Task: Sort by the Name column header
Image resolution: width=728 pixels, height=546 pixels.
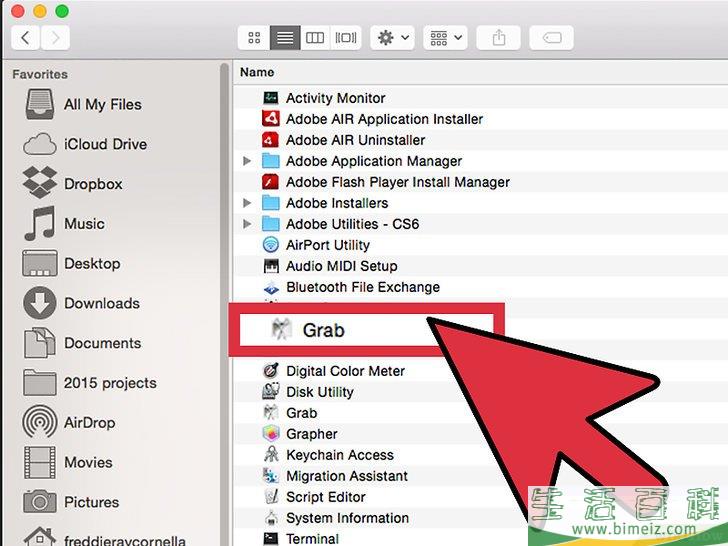Action: 257,72
